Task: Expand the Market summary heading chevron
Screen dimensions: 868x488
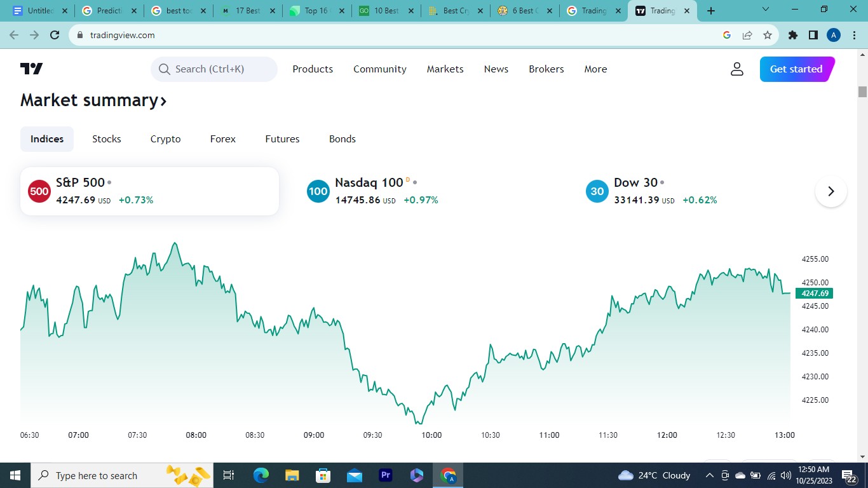Action: (163, 101)
